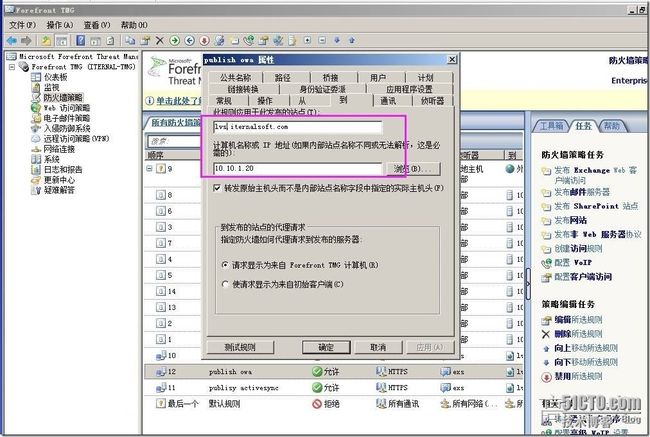Open 入侵防御系统 tree node
Image resolution: width=650 pixels, height=437 pixels.
click(x=66, y=129)
